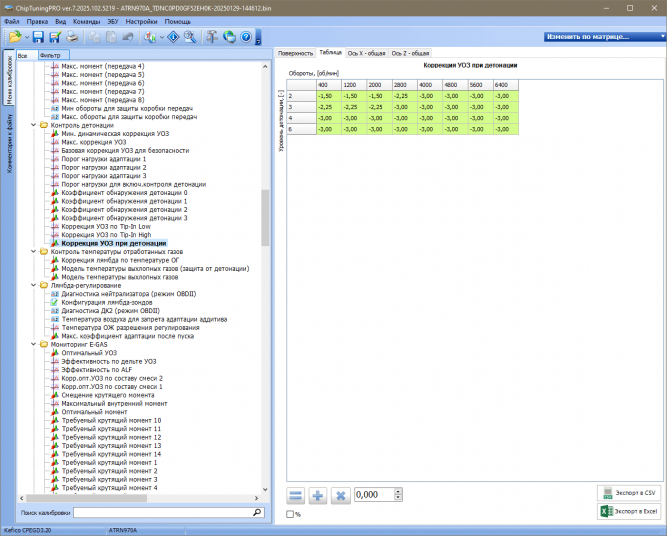Click the blue X multiply-value button

(340, 496)
